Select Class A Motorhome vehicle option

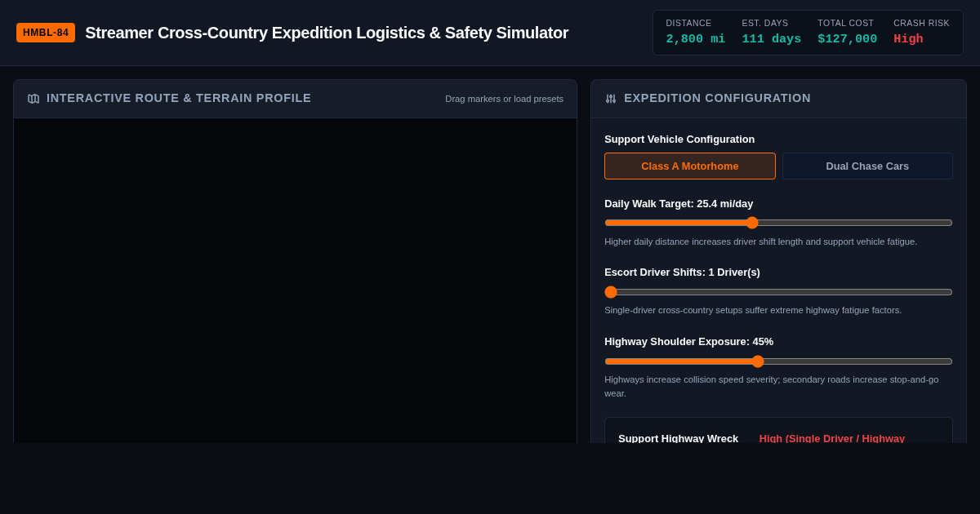pos(690,166)
